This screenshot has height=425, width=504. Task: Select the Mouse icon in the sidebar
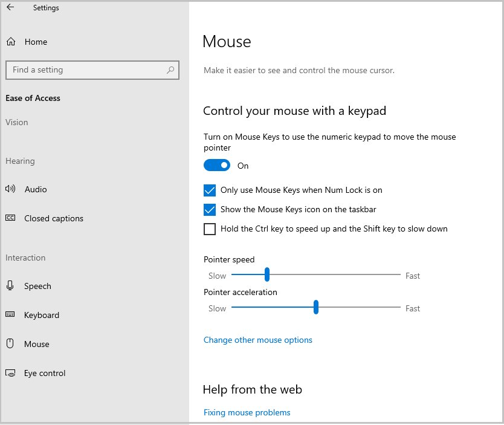[x=10, y=343]
